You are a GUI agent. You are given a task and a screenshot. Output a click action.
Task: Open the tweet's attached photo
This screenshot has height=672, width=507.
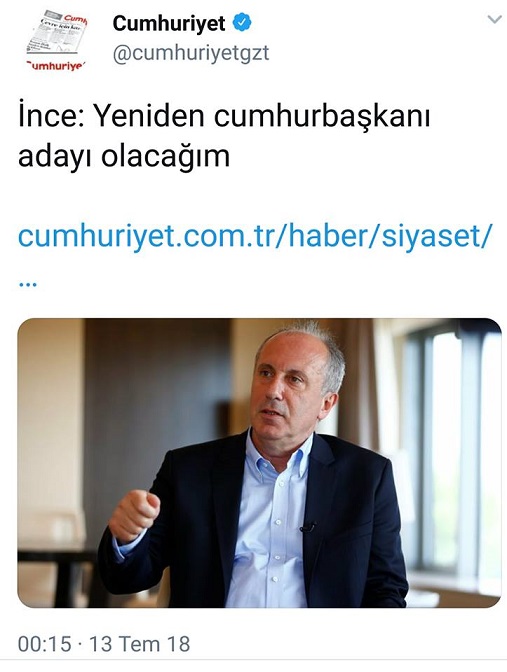(x=259, y=462)
